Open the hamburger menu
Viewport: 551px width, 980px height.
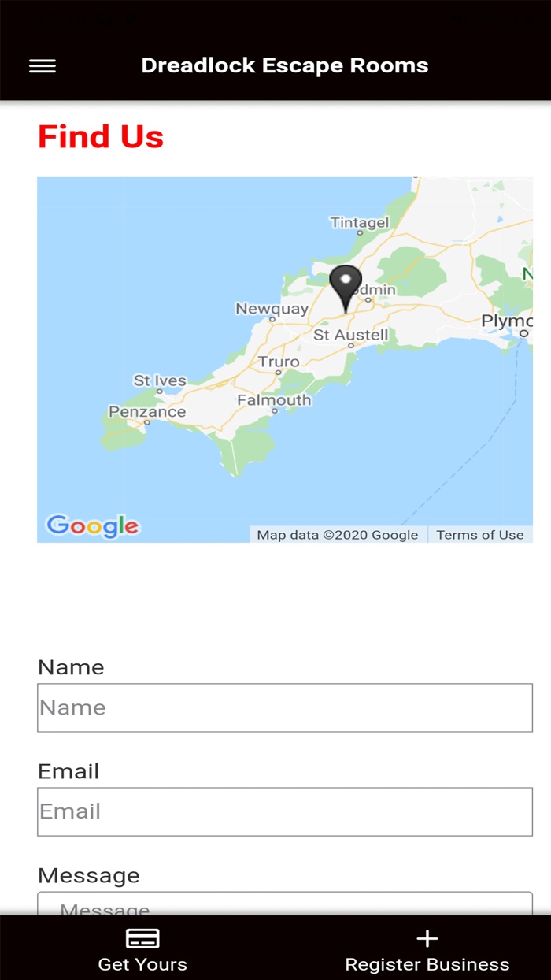(43, 66)
